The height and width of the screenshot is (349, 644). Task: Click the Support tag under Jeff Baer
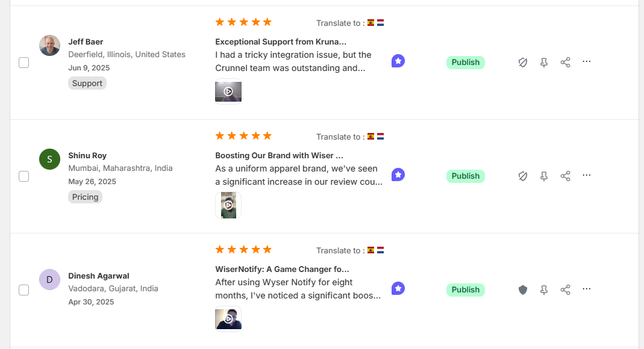tap(87, 83)
